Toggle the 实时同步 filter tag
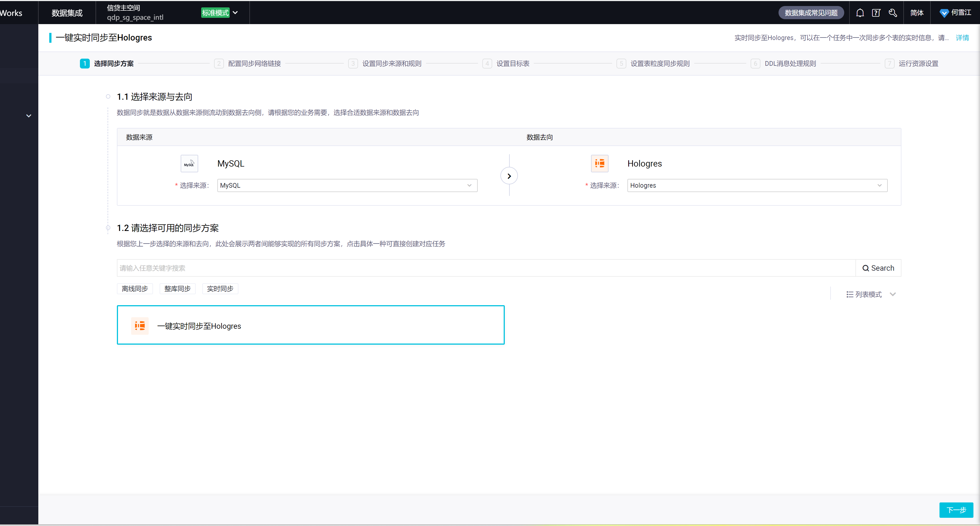980x526 pixels. click(x=220, y=289)
